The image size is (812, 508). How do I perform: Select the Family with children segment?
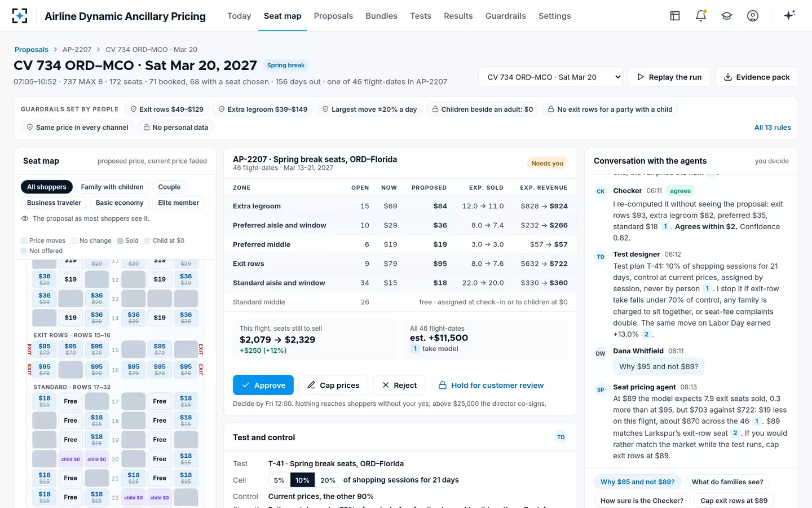pos(112,187)
